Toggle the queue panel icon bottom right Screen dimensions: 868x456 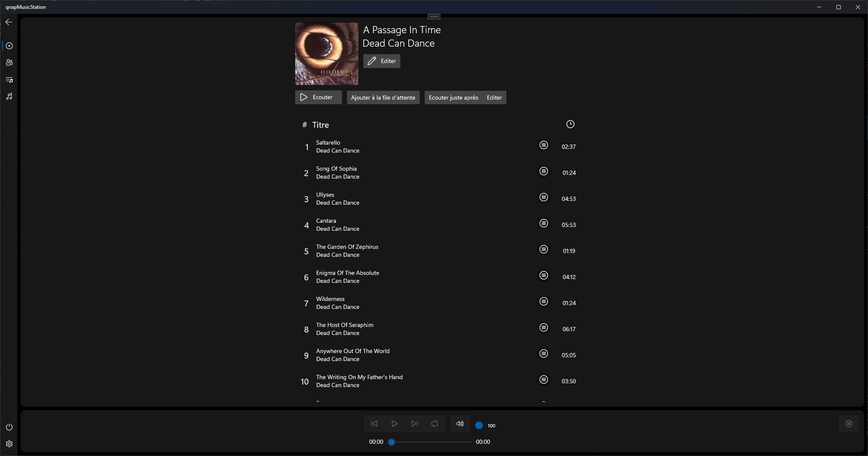coord(849,424)
